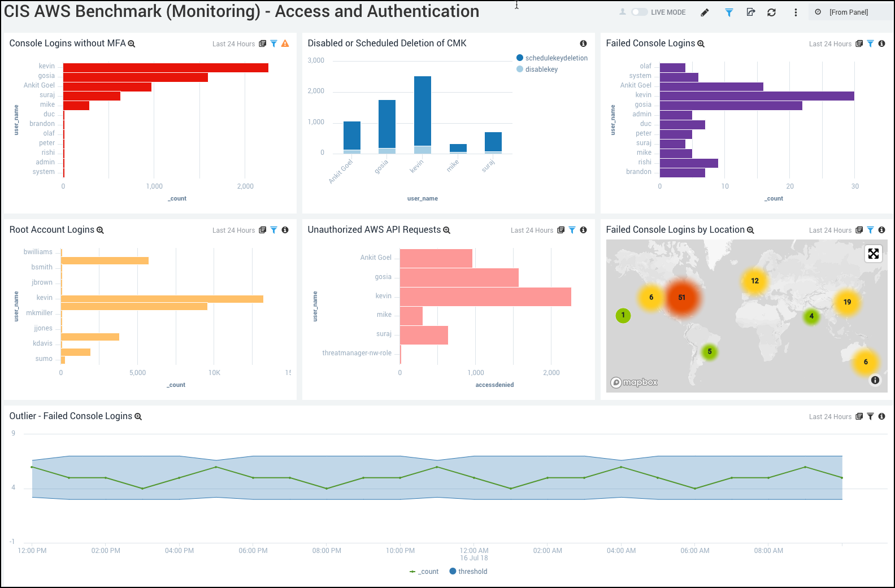Open the dashboard filter funnel icon
Viewport: 895px width, 588px height.
coord(729,12)
